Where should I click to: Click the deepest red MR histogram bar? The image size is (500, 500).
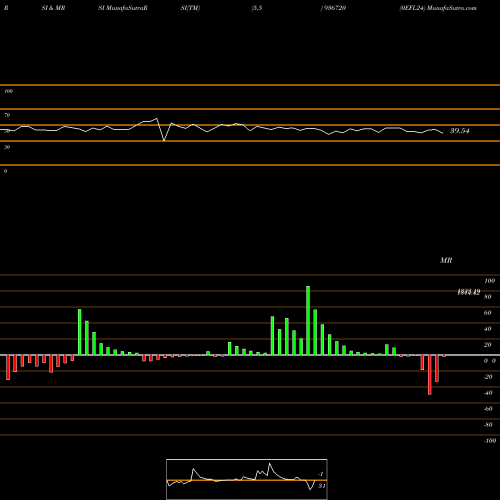coord(430,375)
